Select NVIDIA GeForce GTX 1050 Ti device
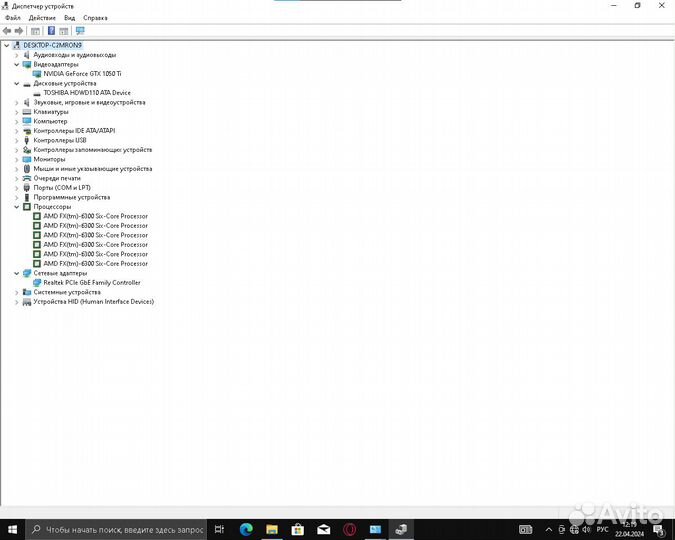The height and width of the screenshot is (540, 675). click(x=82, y=74)
